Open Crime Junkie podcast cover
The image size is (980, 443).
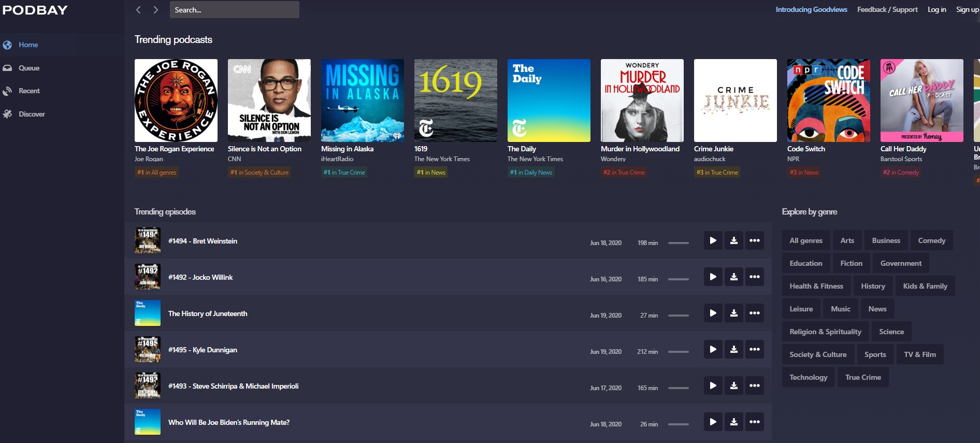[736, 101]
